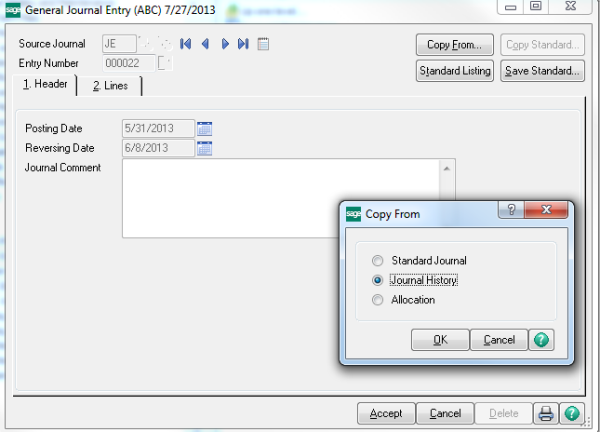Open help from the Copy From dialog's green icon
Viewport: 600px width, 432px height.
[541, 340]
